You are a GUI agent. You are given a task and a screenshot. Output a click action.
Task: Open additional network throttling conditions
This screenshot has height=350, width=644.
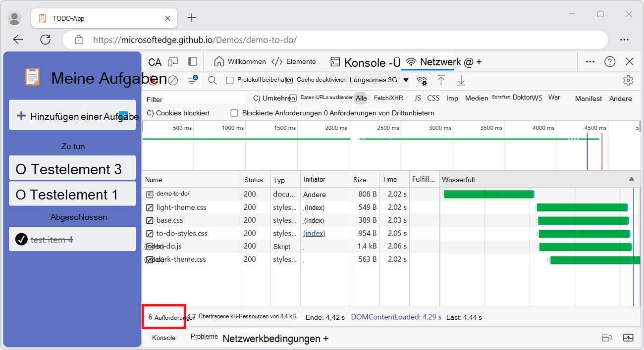[x=422, y=80]
